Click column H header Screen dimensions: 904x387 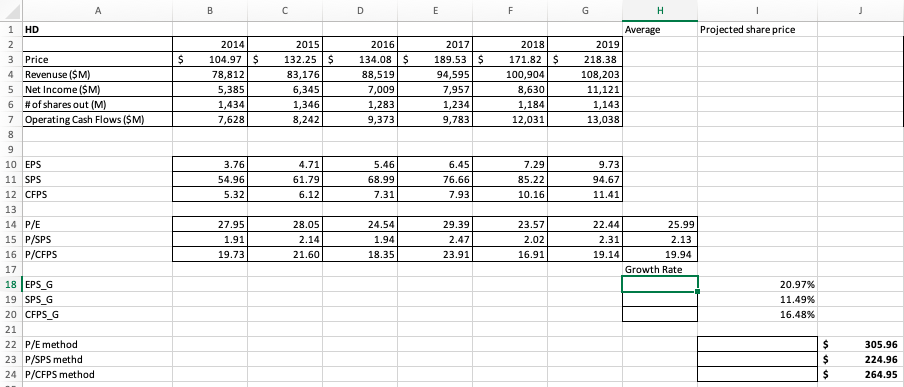pos(660,11)
